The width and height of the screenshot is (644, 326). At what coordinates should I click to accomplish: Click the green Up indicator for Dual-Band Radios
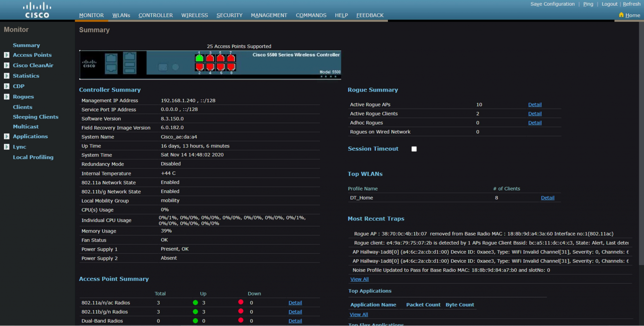click(195, 321)
